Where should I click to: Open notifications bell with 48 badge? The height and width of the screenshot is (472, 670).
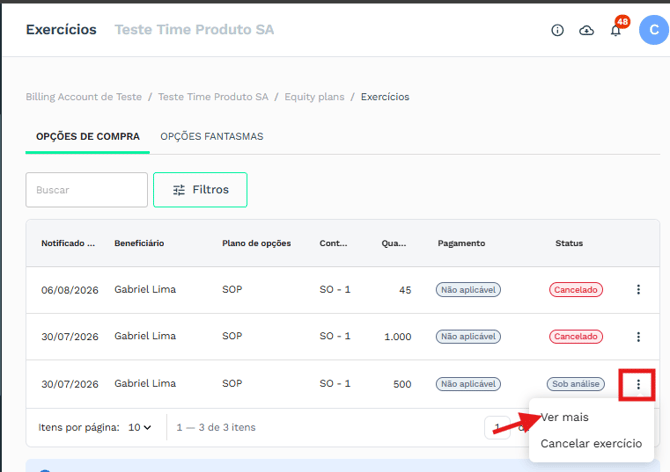click(x=616, y=30)
